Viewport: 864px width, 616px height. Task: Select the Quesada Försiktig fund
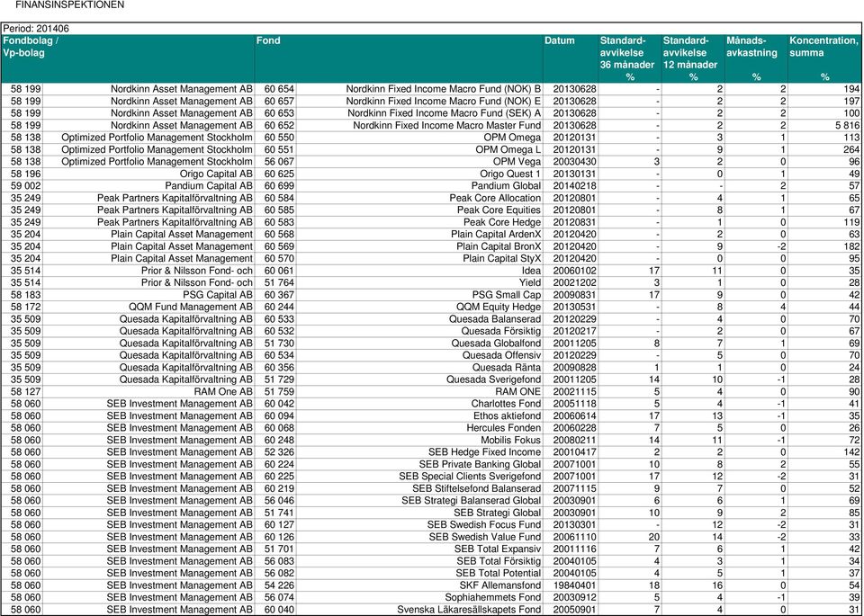pyautogui.click(x=501, y=332)
